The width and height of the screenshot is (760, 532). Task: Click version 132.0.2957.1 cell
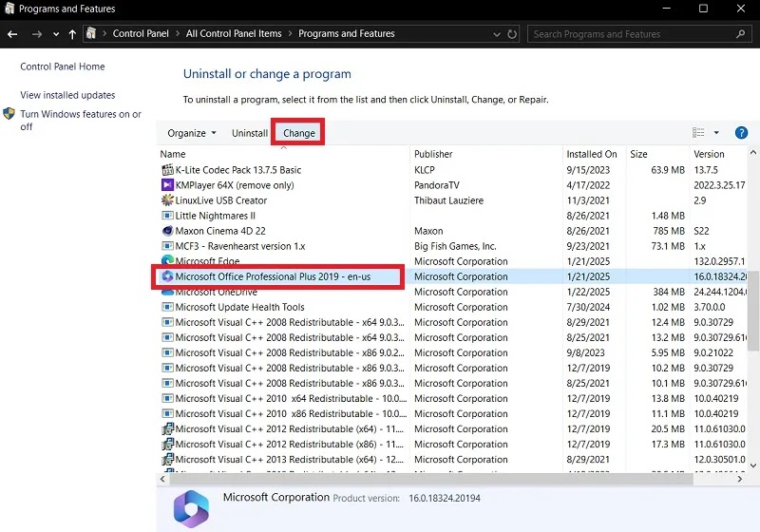click(719, 261)
